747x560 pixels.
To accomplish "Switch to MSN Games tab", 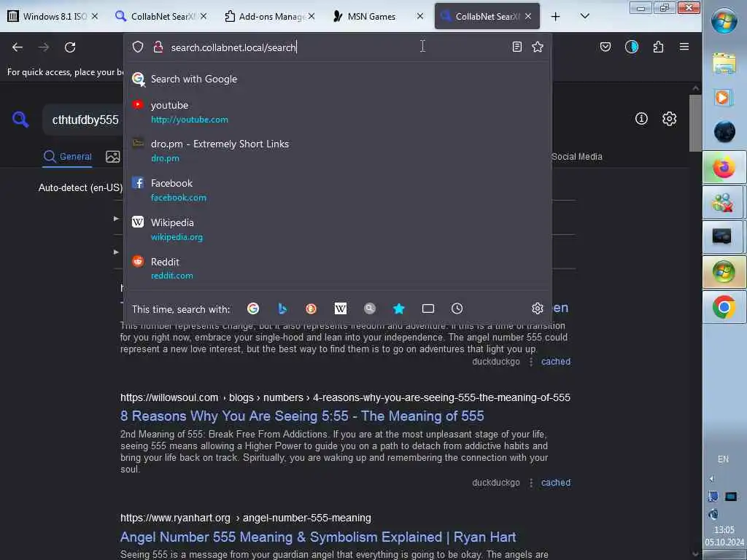I will pos(371,16).
